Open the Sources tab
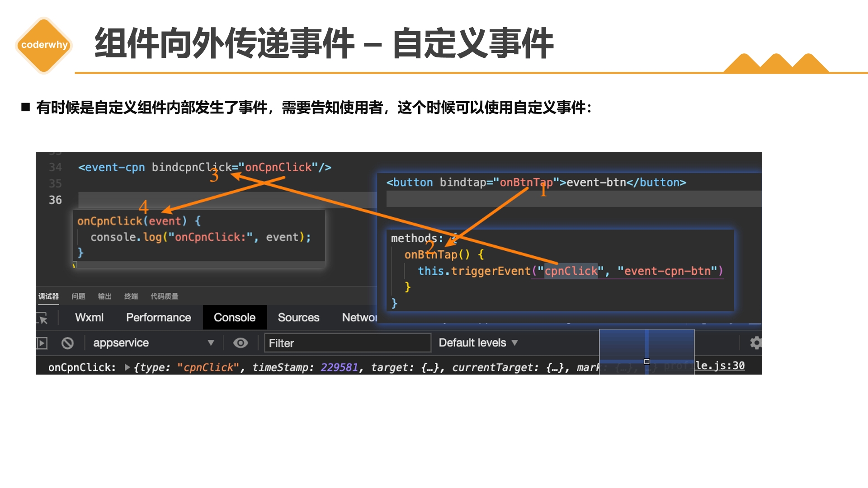The height and width of the screenshot is (488, 868). (x=298, y=318)
